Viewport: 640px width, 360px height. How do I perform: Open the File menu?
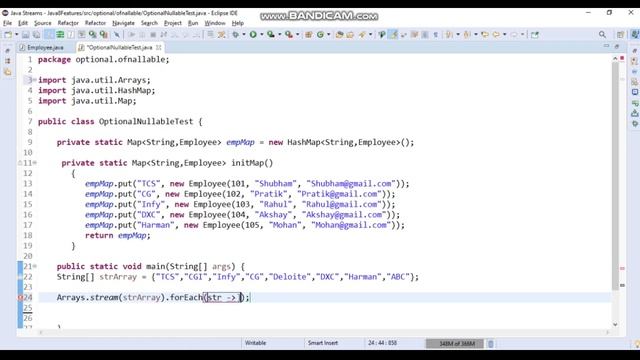coord(7,23)
